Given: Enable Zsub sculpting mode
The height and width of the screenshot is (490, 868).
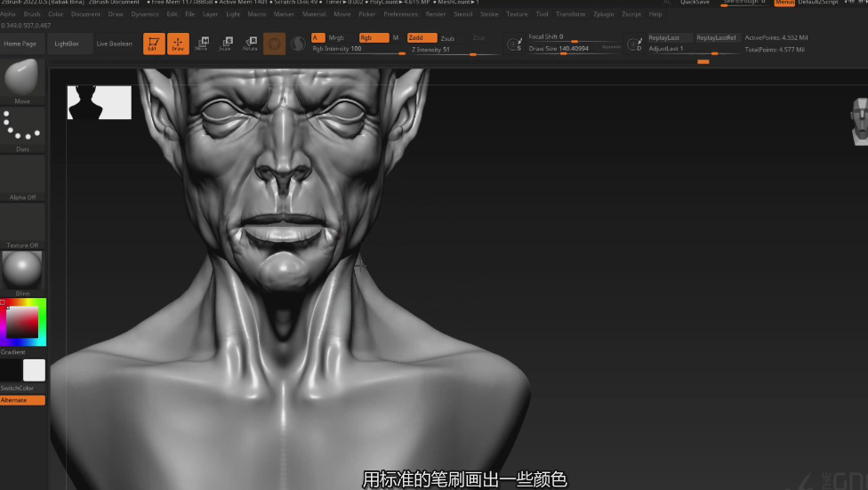Looking at the screenshot, I should 447,38.
